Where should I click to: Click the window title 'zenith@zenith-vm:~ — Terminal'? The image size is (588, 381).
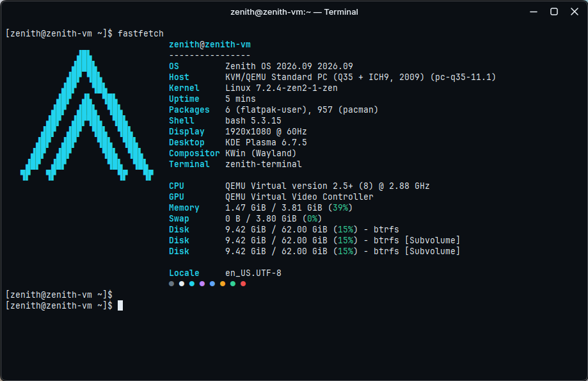(294, 12)
